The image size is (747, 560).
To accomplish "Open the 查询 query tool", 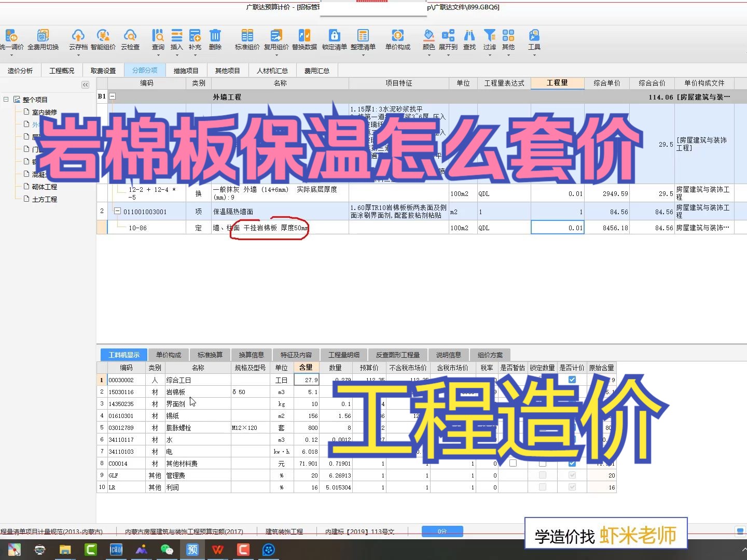I will (158, 36).
